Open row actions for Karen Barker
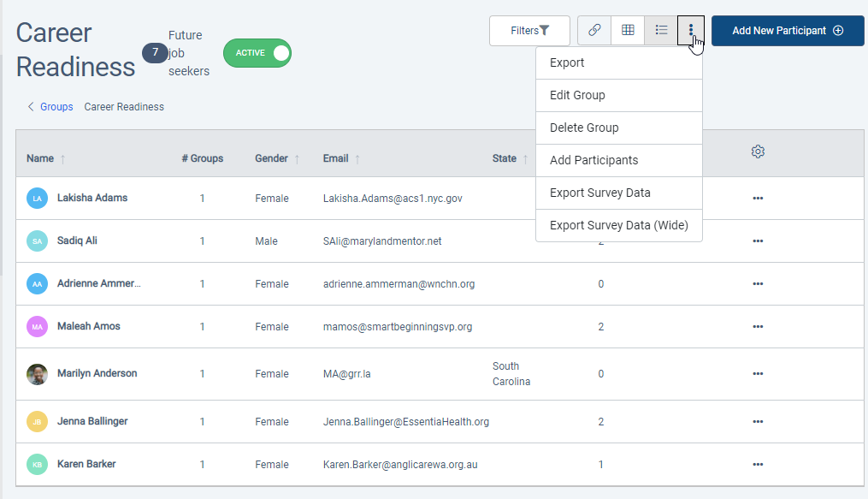The image size is (868, 499). point(758,464)
